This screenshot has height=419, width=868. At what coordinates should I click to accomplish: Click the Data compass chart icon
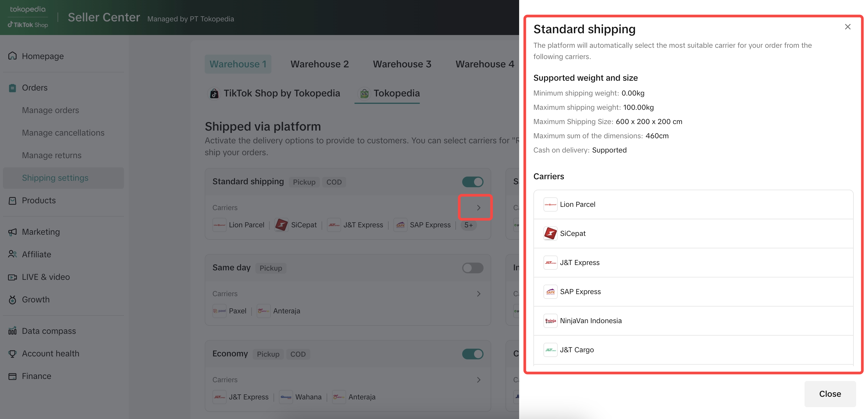coord(12,331)
